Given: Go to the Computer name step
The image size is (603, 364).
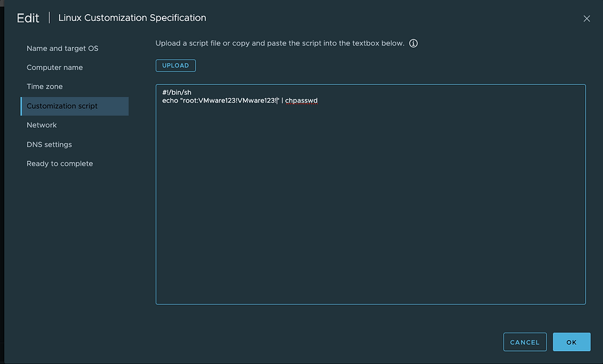Looking at the screenshot, I should 55,67.
